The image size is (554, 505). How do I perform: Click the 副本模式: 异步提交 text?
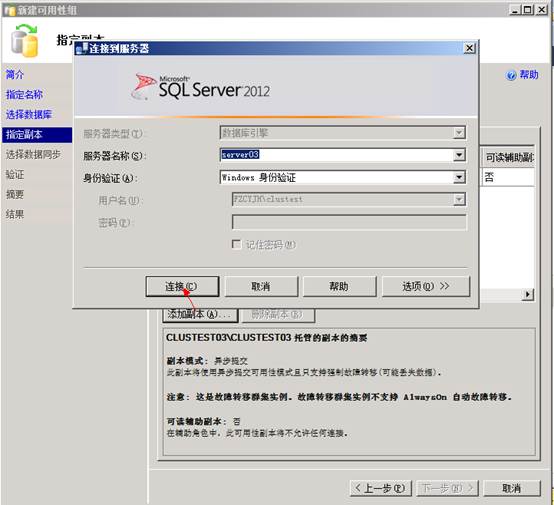[x=207, y=361]
